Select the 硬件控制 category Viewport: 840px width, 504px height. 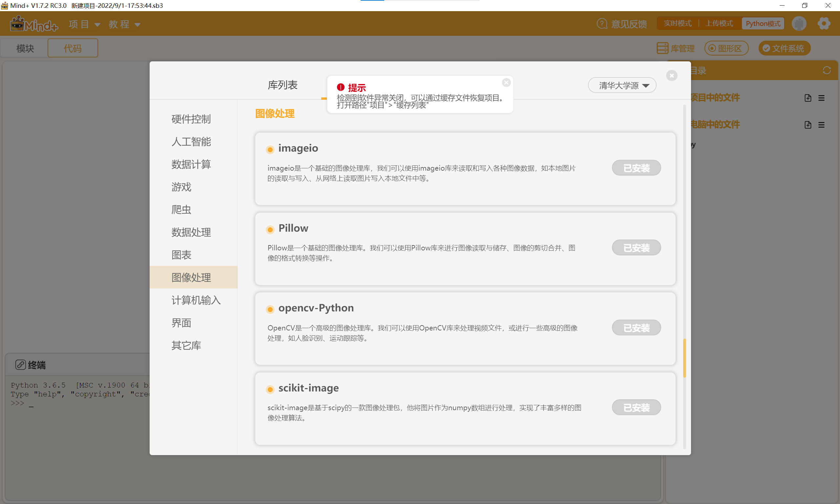pyautogui.click(x=191, y=119)
